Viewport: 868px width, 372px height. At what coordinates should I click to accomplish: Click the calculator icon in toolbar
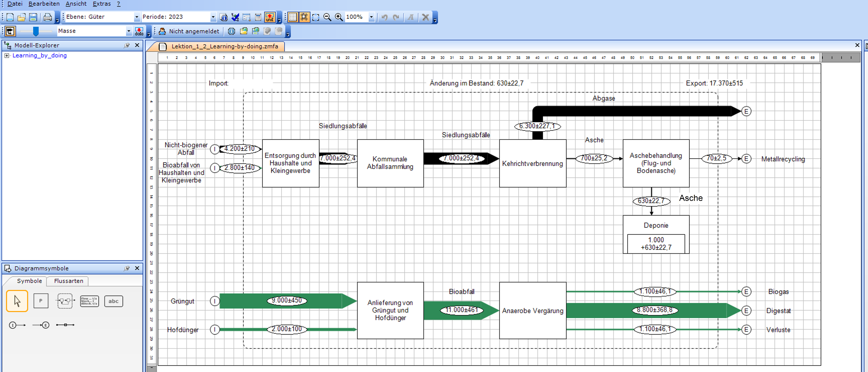(258, 17)
